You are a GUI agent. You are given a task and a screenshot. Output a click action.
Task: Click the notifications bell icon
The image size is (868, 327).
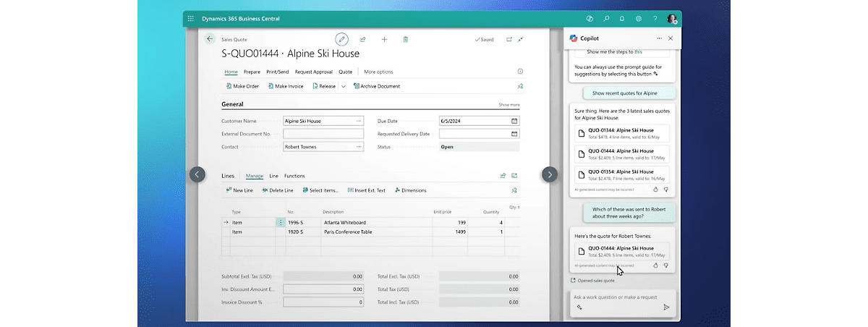click(623, 19)
